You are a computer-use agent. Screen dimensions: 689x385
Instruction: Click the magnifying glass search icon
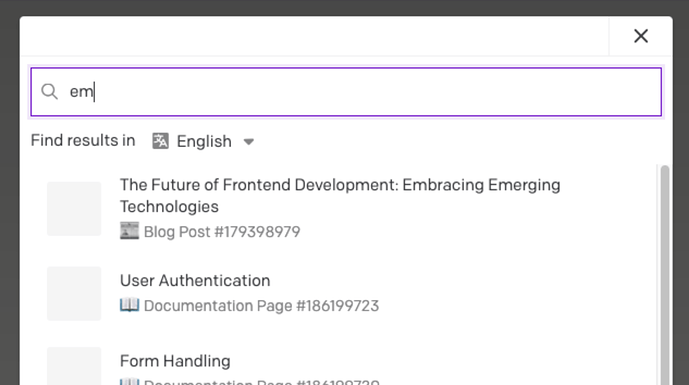pyautogui.click(x=49, y=92)
